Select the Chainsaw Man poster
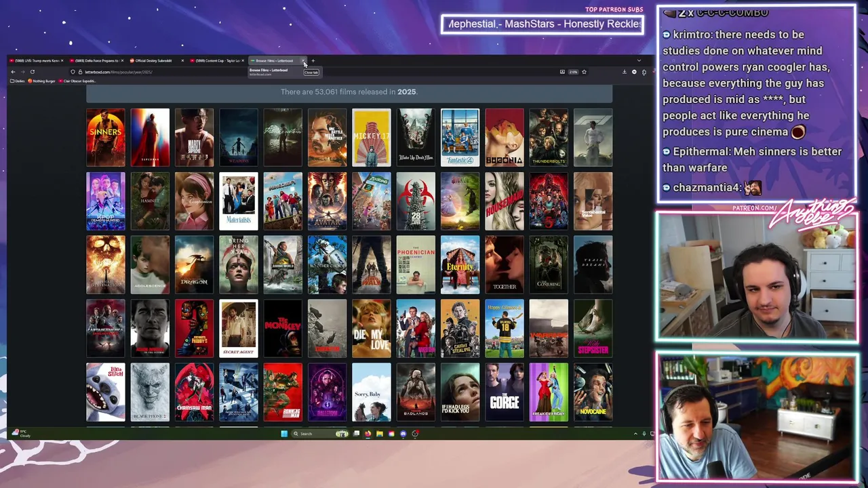This screenshot has height=488, width=868. coord(195,392)
